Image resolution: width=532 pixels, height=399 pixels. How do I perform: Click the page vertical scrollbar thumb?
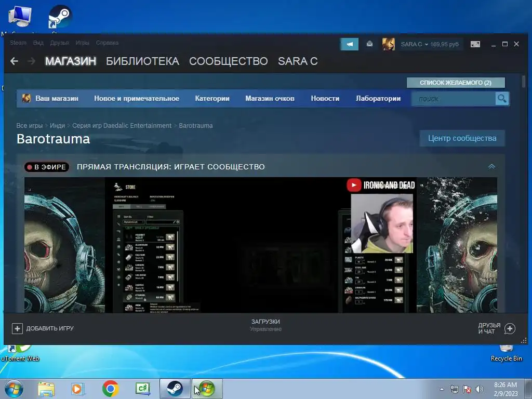pos(524,82)
